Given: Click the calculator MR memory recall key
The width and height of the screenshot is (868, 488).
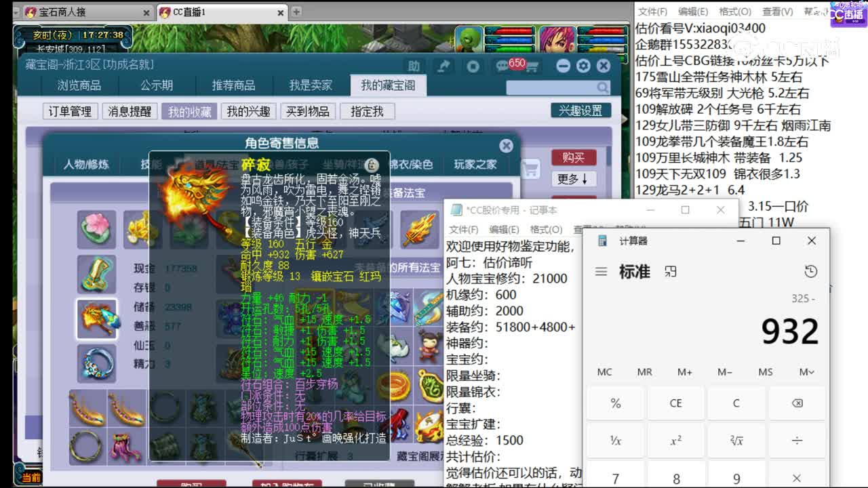Looking at the screenshot, I should [644, 371].
